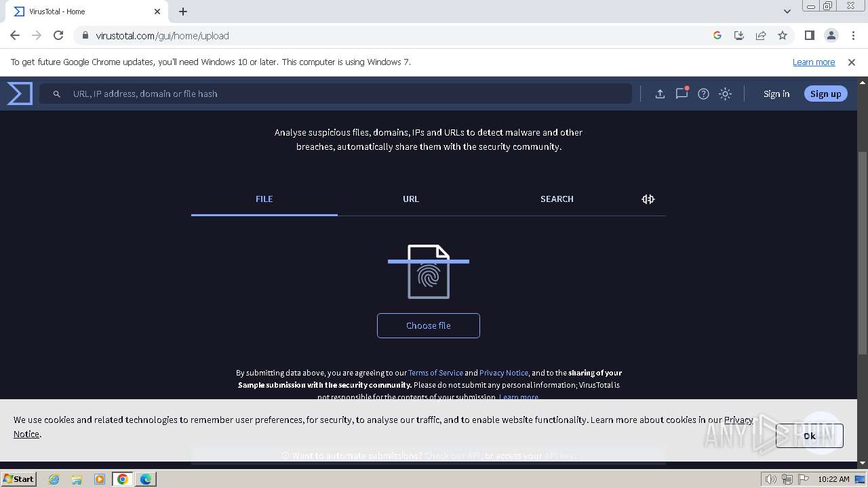Click the search magnifier icon
This screenshot has height=488, width=868.
[57, 94]
